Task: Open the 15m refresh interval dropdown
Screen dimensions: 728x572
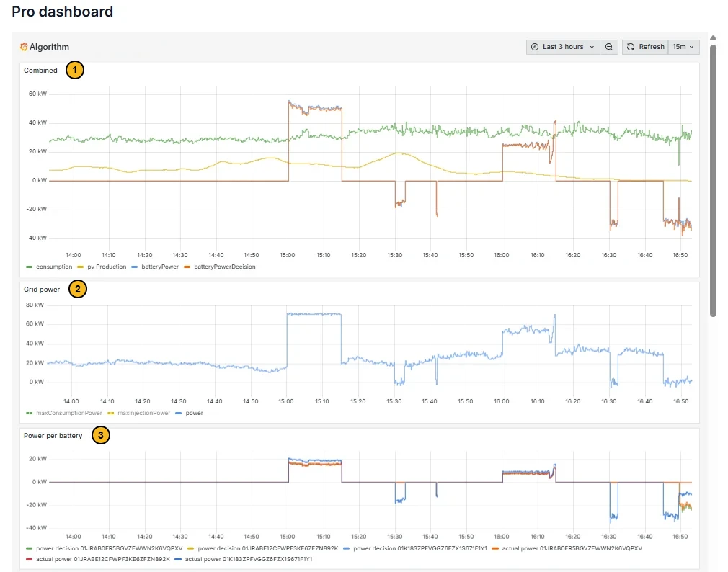Action: (x=683, y=47)
